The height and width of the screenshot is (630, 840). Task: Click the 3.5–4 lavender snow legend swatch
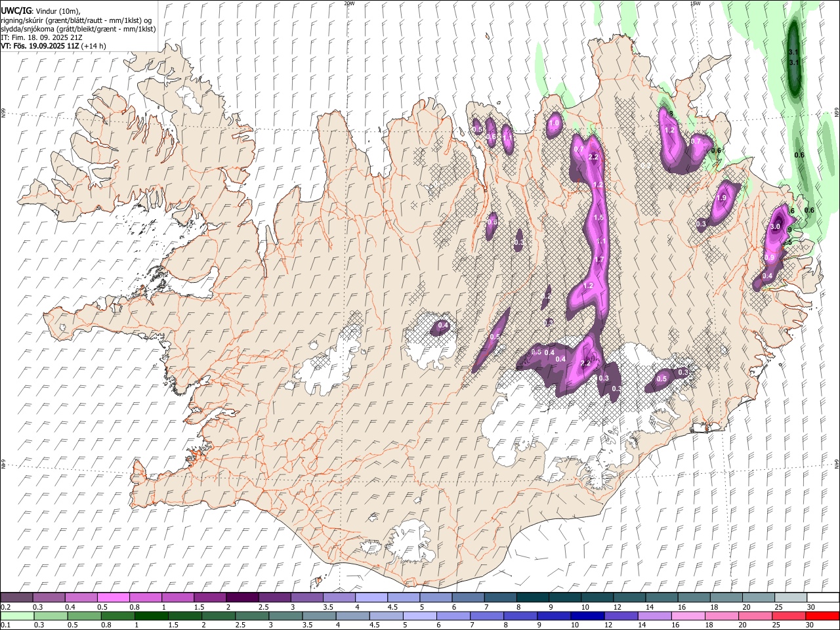point(339,598)
